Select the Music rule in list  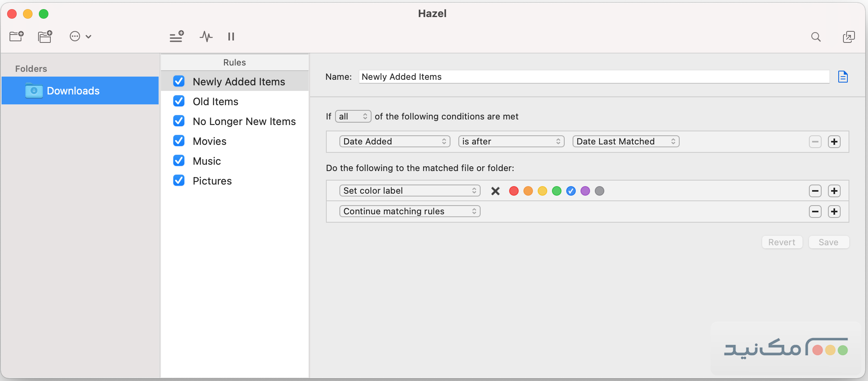point(207,161)
